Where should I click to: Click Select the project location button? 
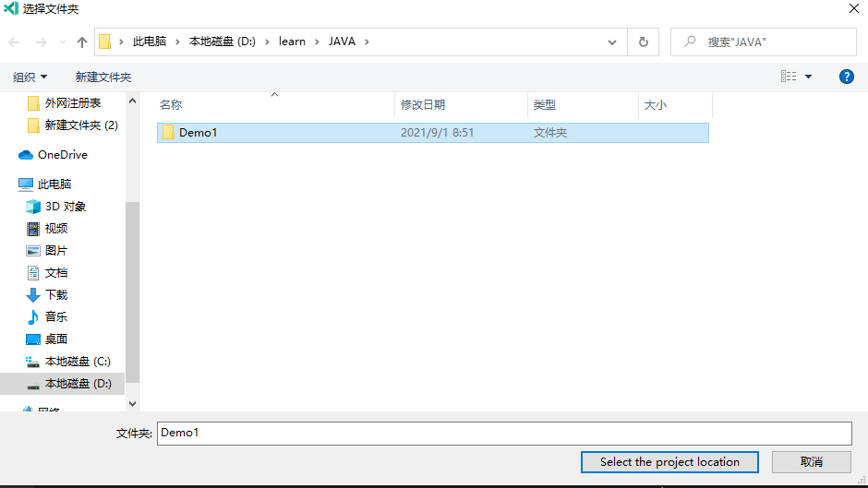(x=669, y=462)
